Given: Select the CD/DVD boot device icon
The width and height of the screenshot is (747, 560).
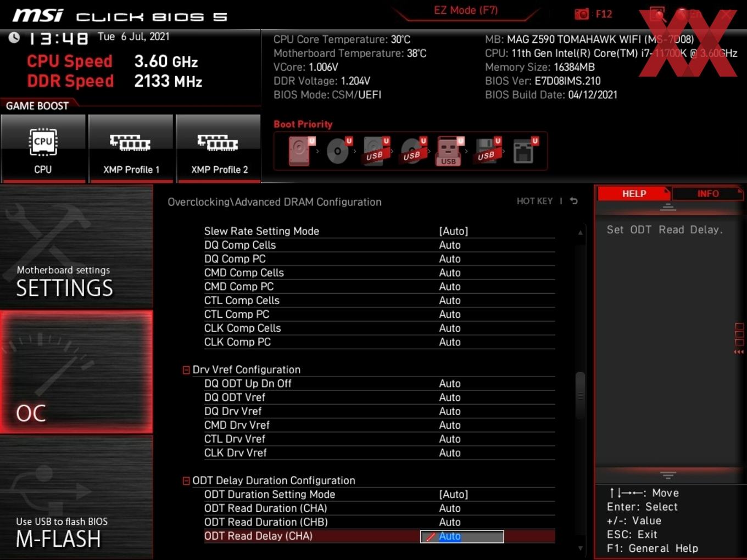Looking at the screenshot, I should (338, 150).
